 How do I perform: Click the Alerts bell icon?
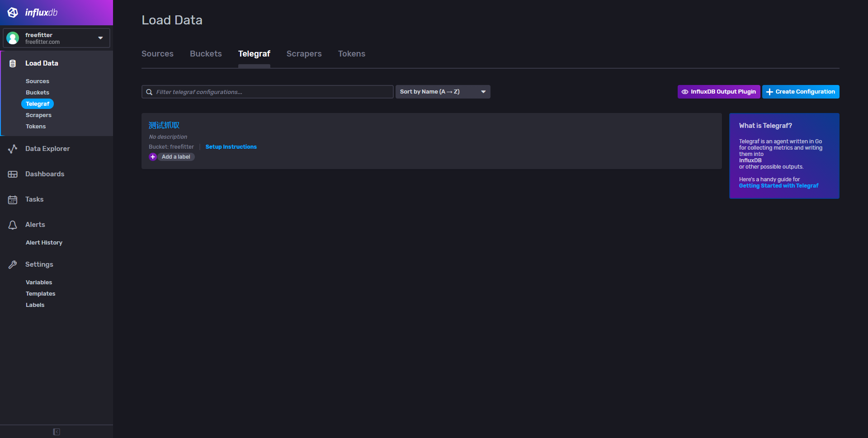click(13, 225)
